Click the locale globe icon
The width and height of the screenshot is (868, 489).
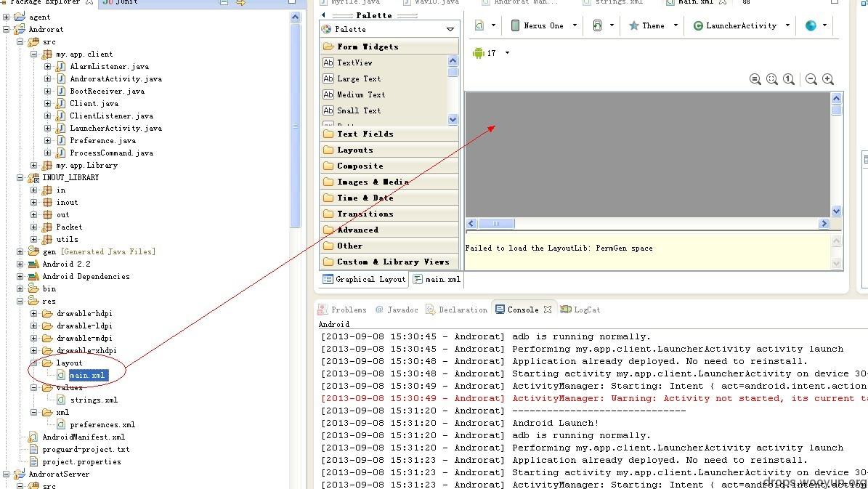(811, 25)
